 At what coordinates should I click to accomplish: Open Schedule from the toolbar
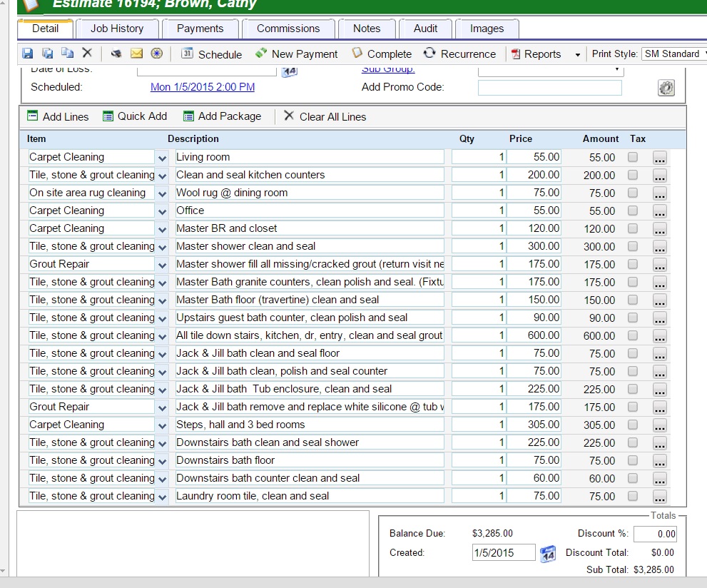[x=211, y=54]
